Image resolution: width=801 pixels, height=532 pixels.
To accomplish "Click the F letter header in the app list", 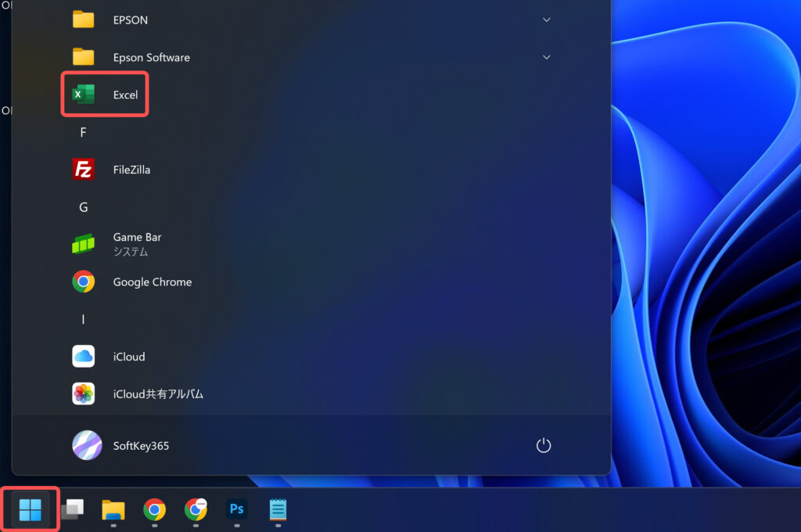I will [84, 132].
